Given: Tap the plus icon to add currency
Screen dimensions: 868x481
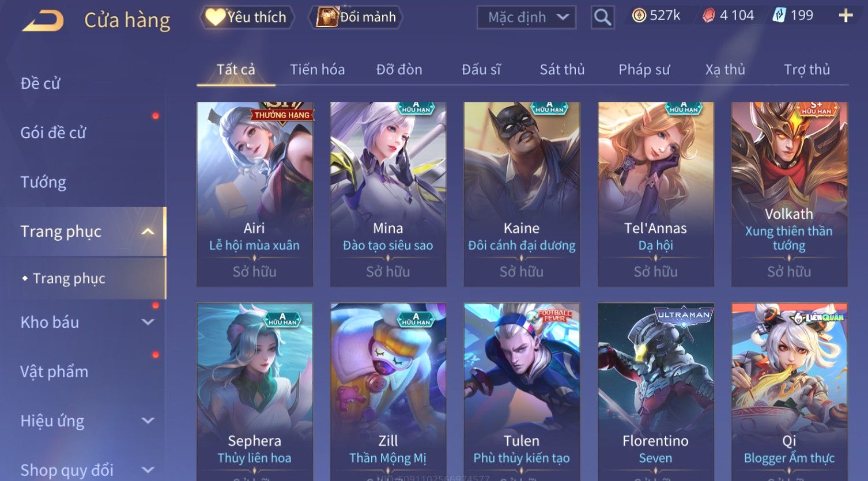Looking at the screenshot, I should point(846,16).
